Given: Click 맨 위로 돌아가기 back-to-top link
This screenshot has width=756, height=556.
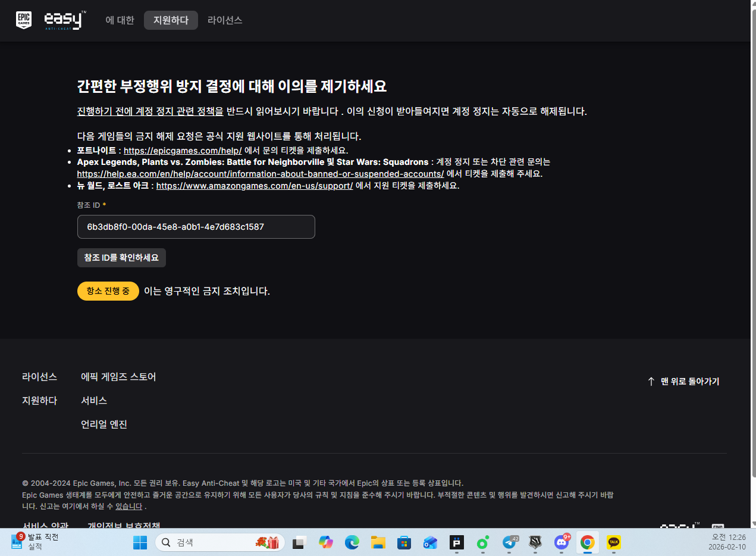Looking at the screenshot, I should coord(683,382).
